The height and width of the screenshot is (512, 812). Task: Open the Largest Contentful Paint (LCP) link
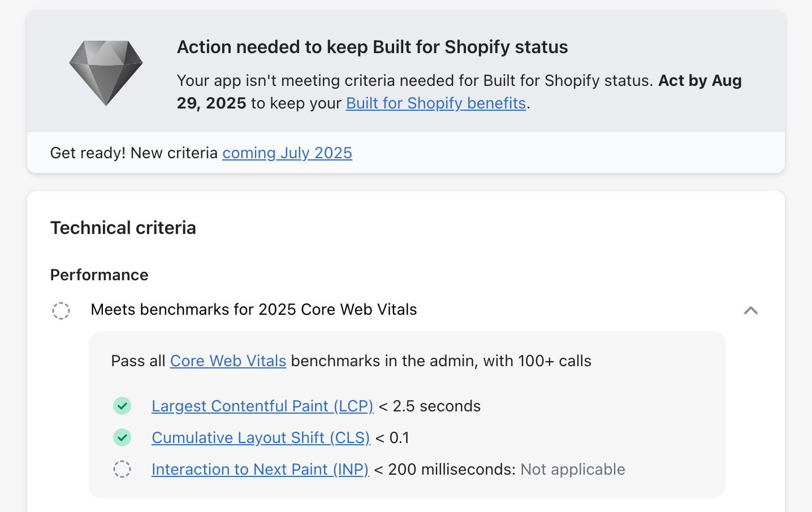(262, 406)
